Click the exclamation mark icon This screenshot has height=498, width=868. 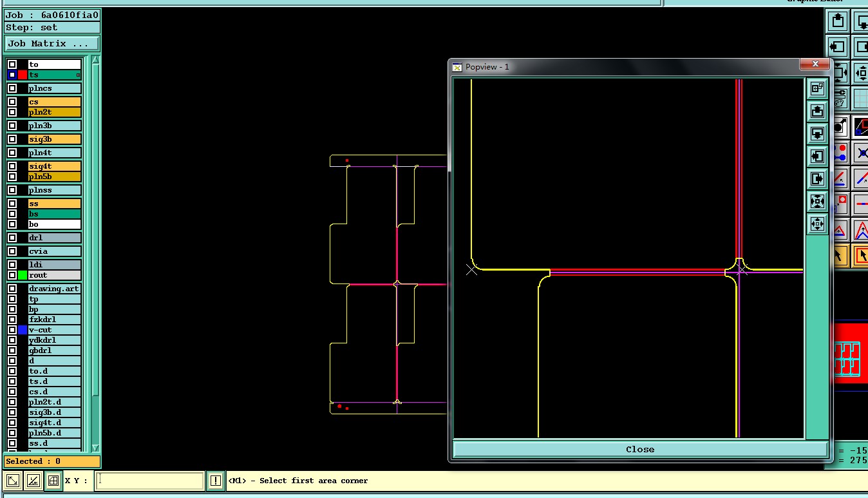[215, 481]
